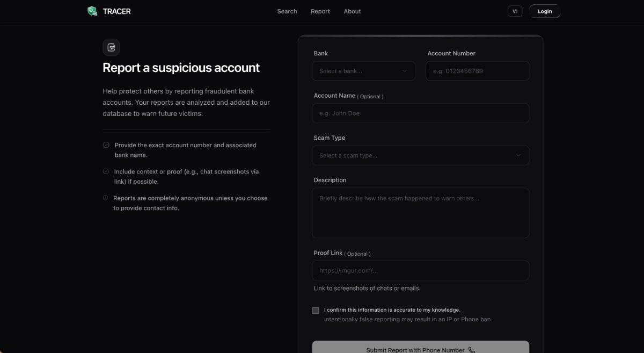Click the phone icon on Submit button
644x353 pixels.
(x=472, y=350)
